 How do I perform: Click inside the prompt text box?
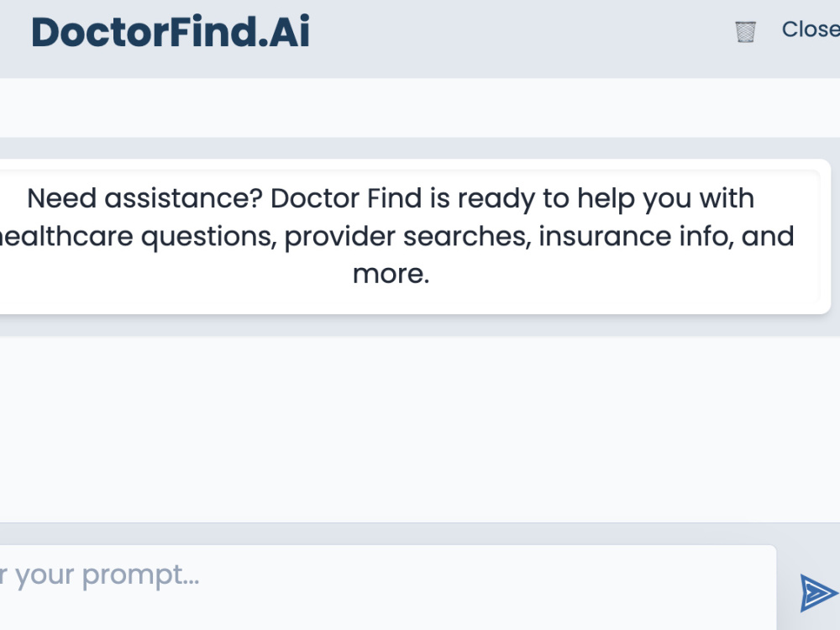388,588
